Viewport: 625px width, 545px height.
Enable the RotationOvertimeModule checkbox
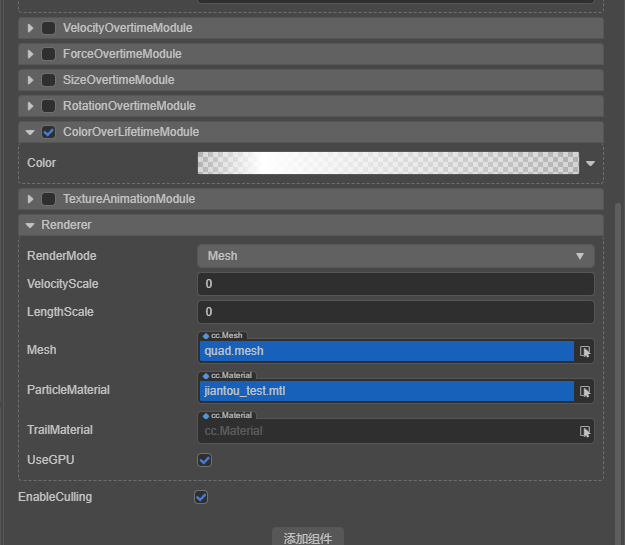[49, 106]
